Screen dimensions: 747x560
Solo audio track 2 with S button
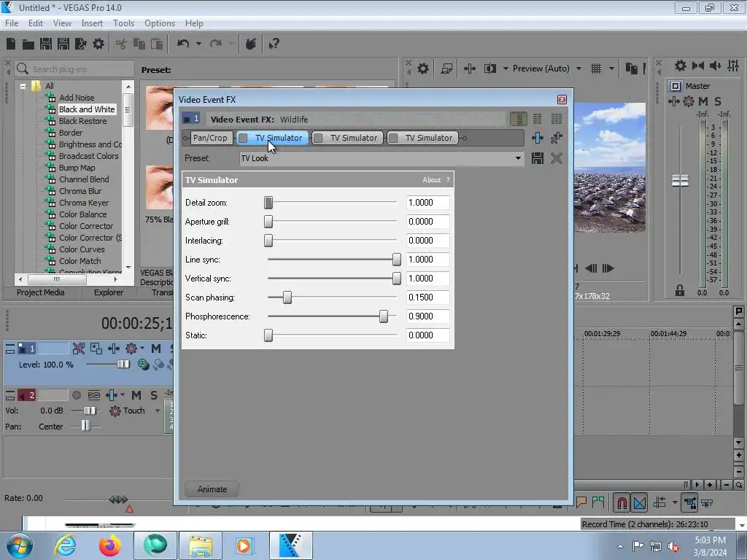153,395
